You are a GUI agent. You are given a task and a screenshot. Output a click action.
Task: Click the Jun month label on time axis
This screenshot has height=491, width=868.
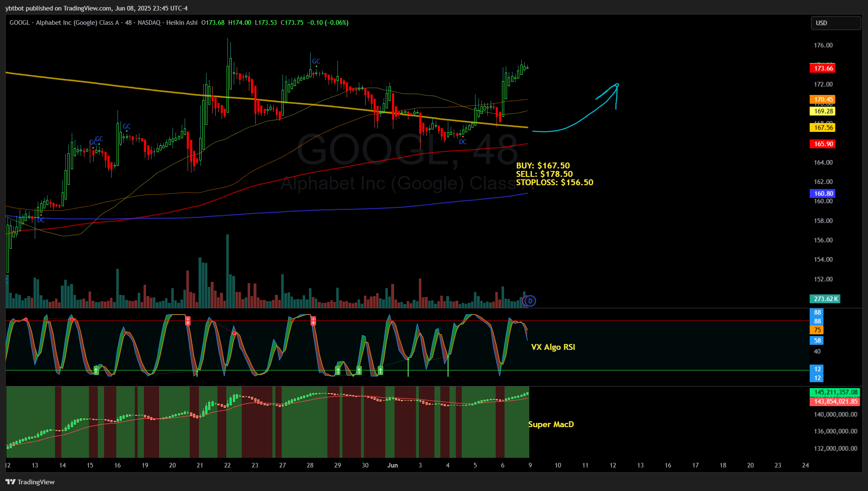pos(392,465)
